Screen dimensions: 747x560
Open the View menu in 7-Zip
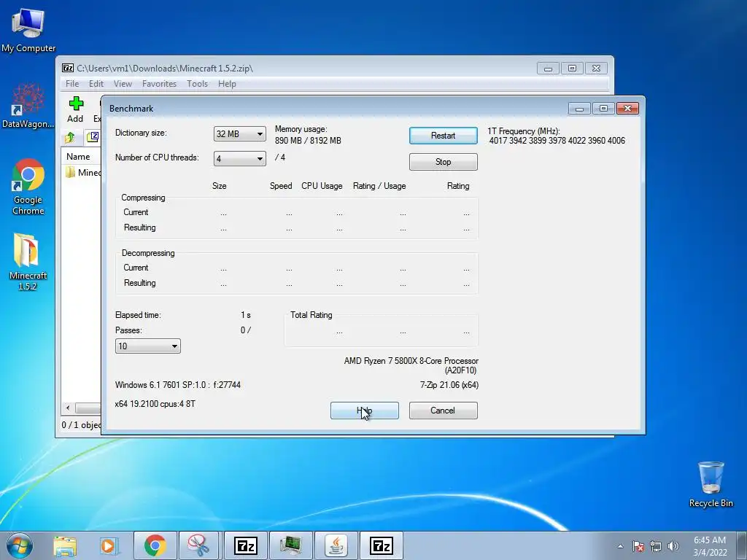click(123, 84)
